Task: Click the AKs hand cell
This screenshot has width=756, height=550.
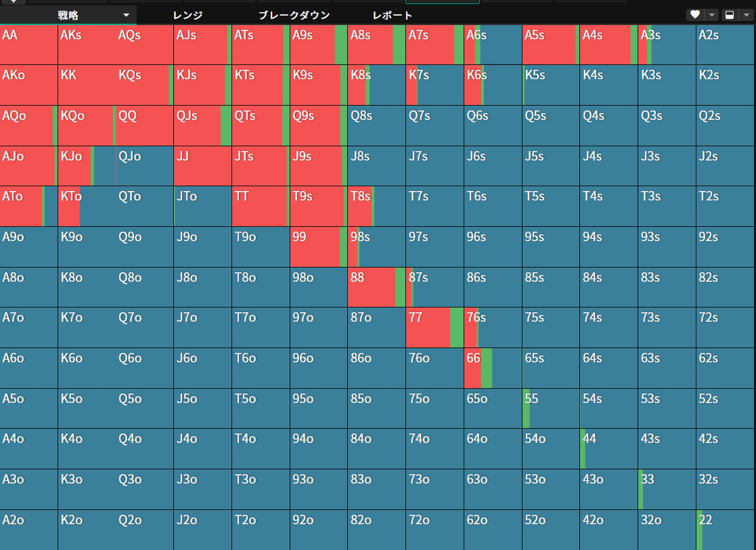Action: [87, 45]
